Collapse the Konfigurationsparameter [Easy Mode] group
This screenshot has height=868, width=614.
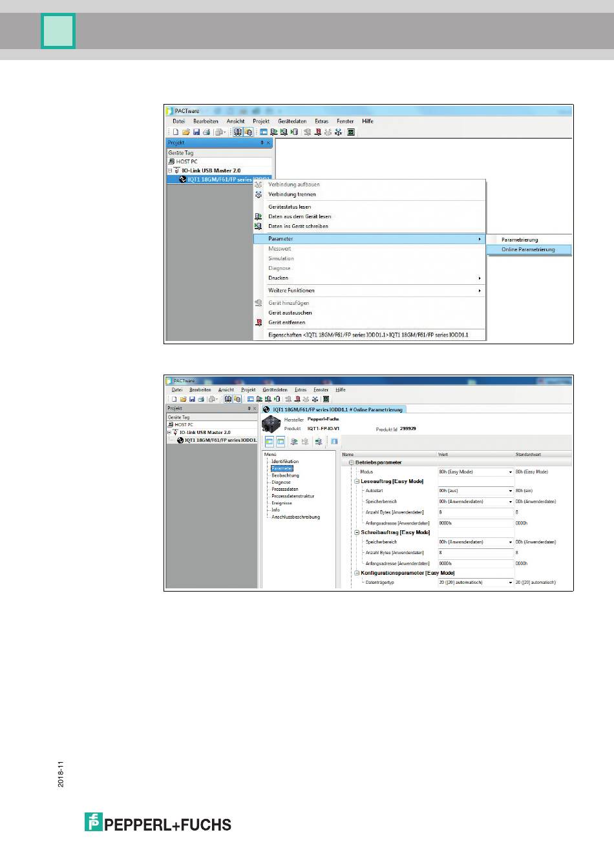[x=357, y=573]
